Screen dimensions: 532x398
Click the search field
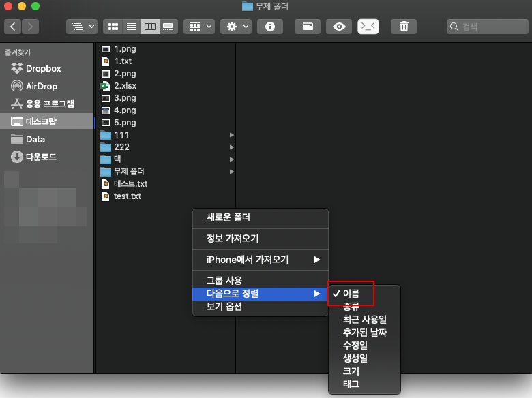point(488,27)
